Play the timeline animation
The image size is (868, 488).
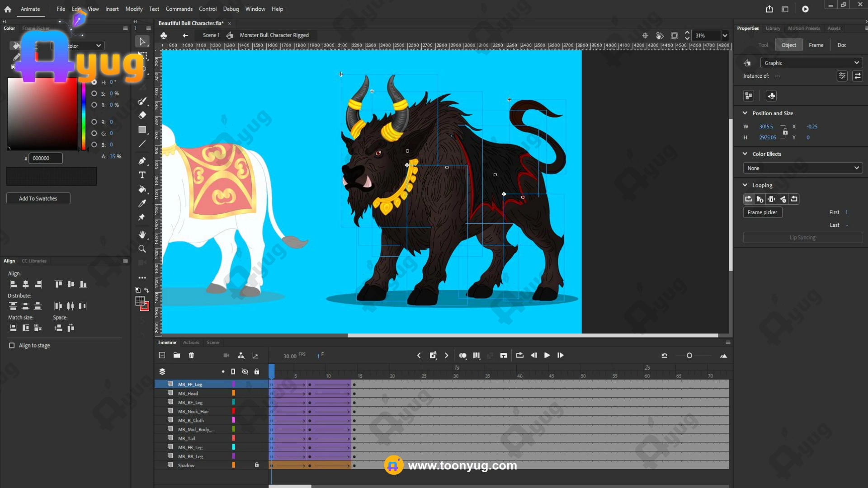click(x=547, y=356)
